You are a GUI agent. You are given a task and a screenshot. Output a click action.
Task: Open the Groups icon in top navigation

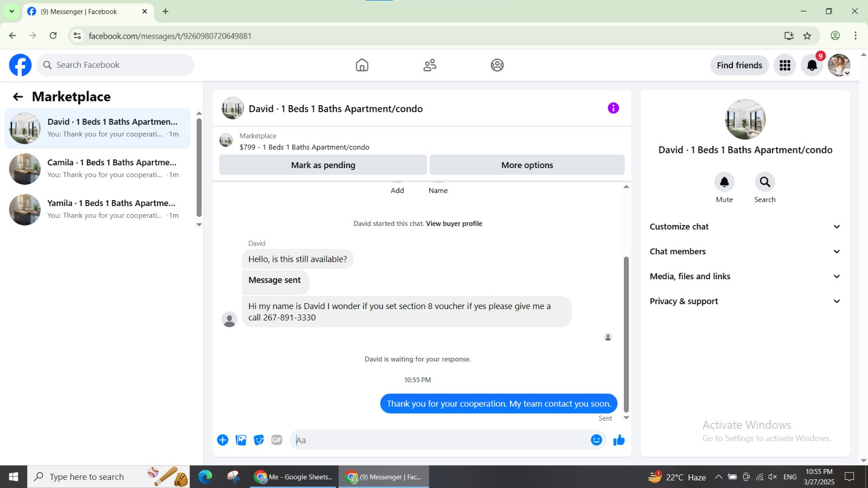coord(497,65)
